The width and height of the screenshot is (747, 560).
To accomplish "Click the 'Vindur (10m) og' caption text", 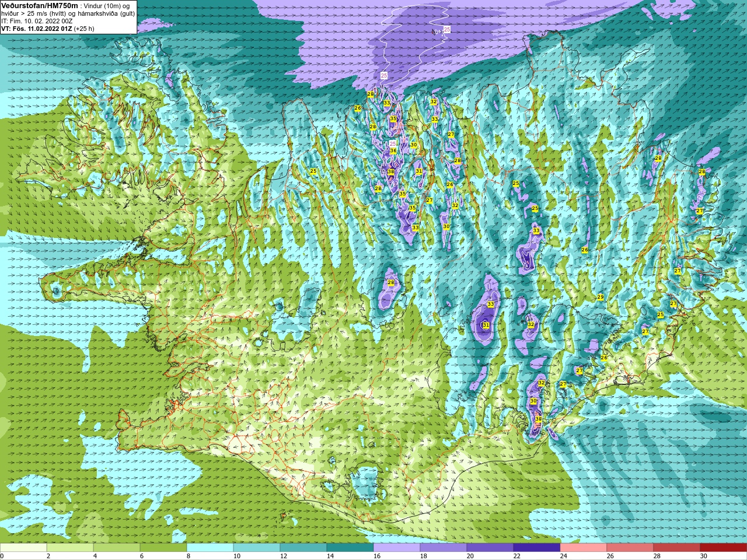I will 107,6.
